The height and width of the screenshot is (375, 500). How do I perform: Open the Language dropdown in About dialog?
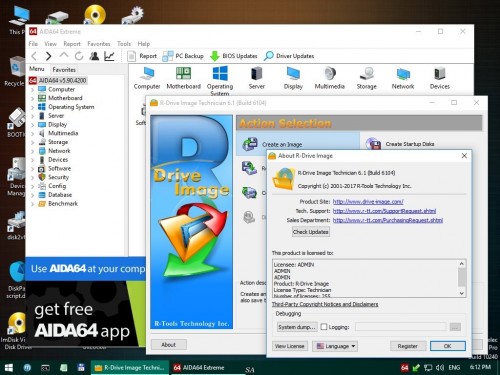(x=335, y=346)
